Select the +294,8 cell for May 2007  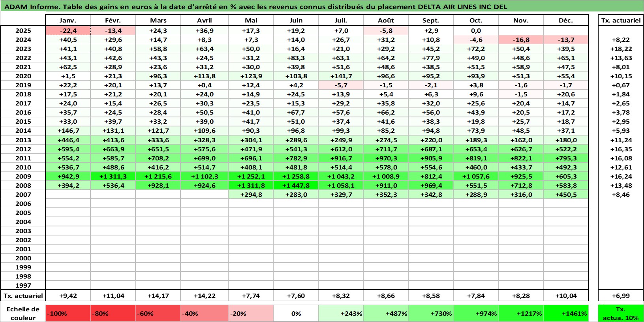(x=251, y=195)
